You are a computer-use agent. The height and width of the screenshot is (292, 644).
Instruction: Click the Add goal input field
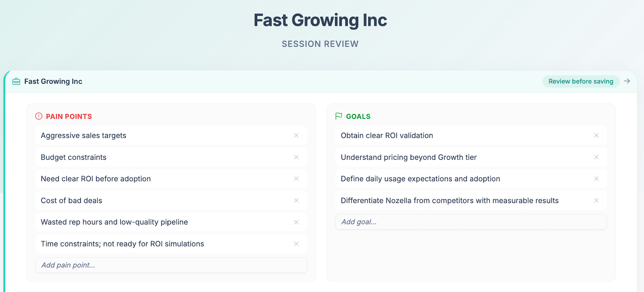coord(471,222)
